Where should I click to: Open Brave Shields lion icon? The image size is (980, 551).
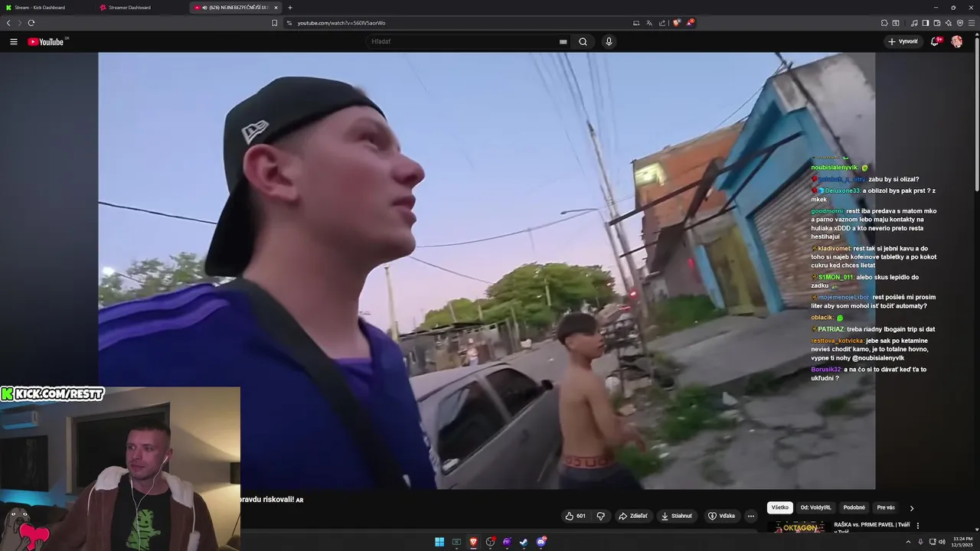click(676, 23)
